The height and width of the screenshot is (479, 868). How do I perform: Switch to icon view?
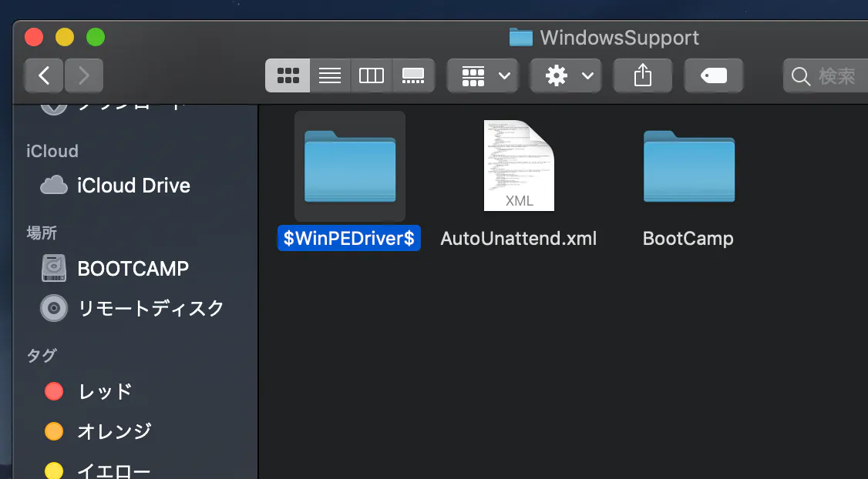288,75
